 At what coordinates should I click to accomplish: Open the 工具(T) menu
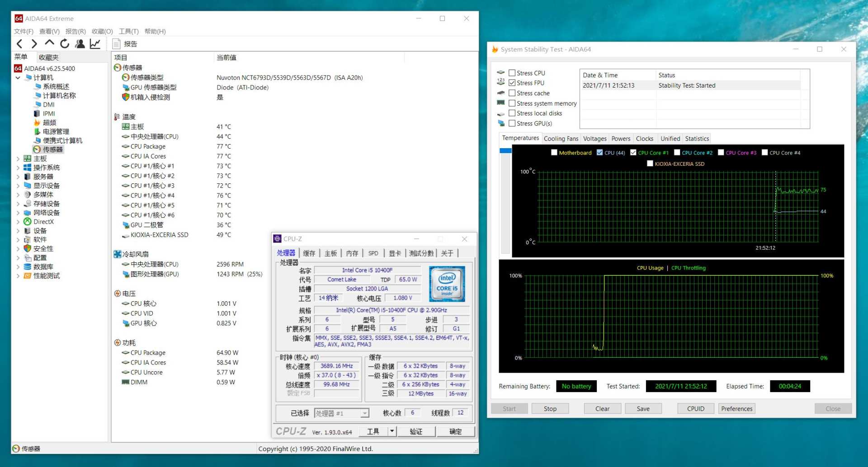[x=128, y=31]
